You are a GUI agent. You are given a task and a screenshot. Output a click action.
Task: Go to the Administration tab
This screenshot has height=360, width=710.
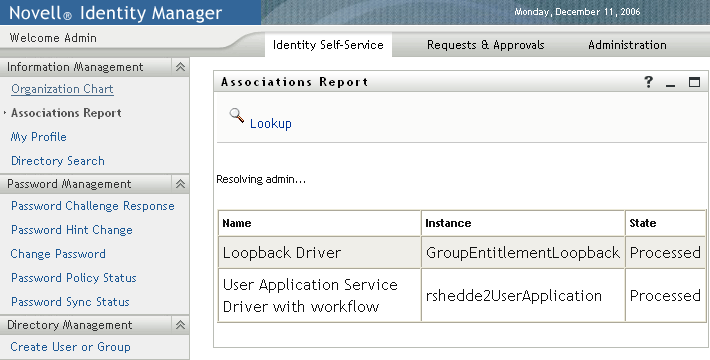point(627,45)
